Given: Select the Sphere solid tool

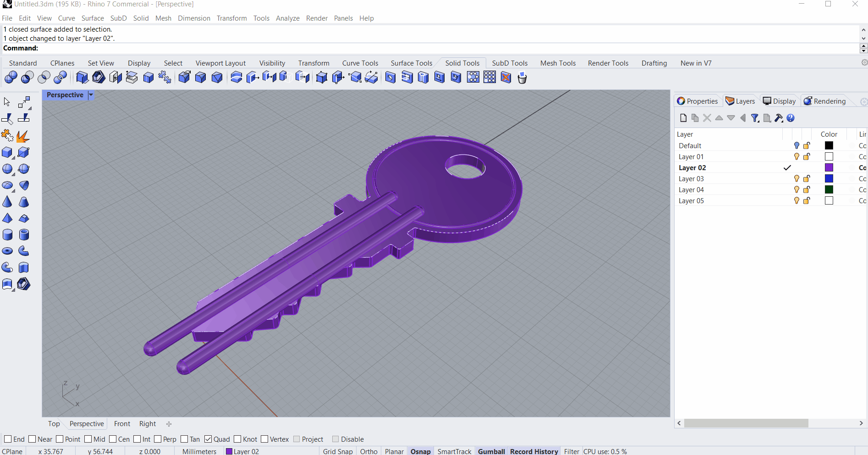Looking at the screenshot, I should (7, 169).
